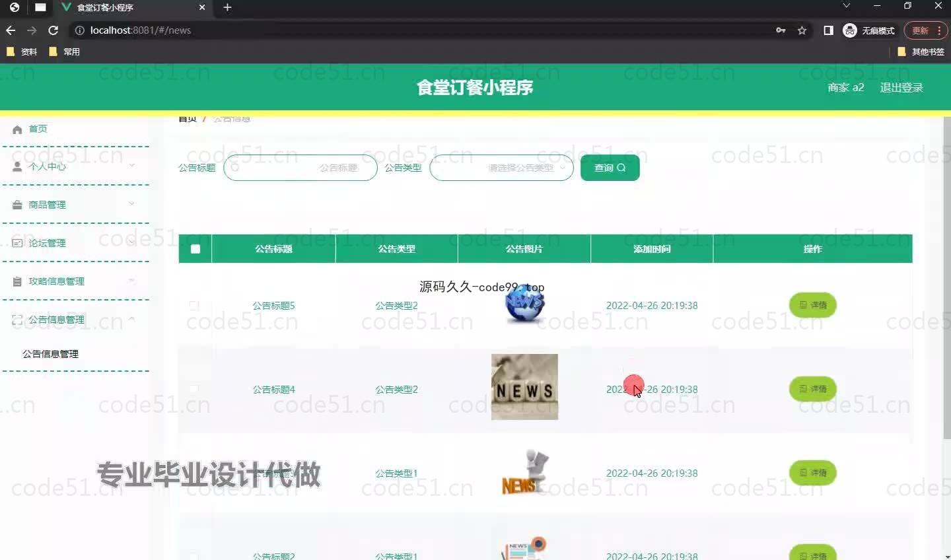Open the news figure image in the 公告类型1 row
This screenshot has width=951, height=560.
[x=524, y=472]
